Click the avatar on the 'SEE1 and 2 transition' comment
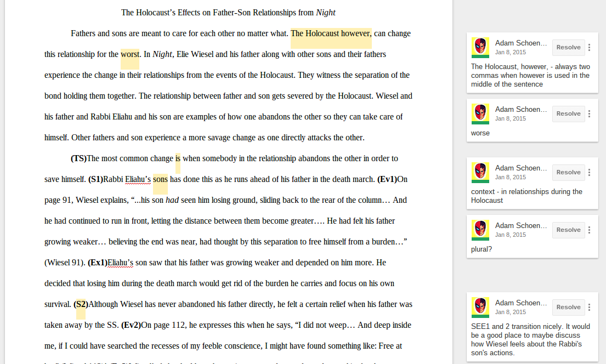 (x=480, y=308)
